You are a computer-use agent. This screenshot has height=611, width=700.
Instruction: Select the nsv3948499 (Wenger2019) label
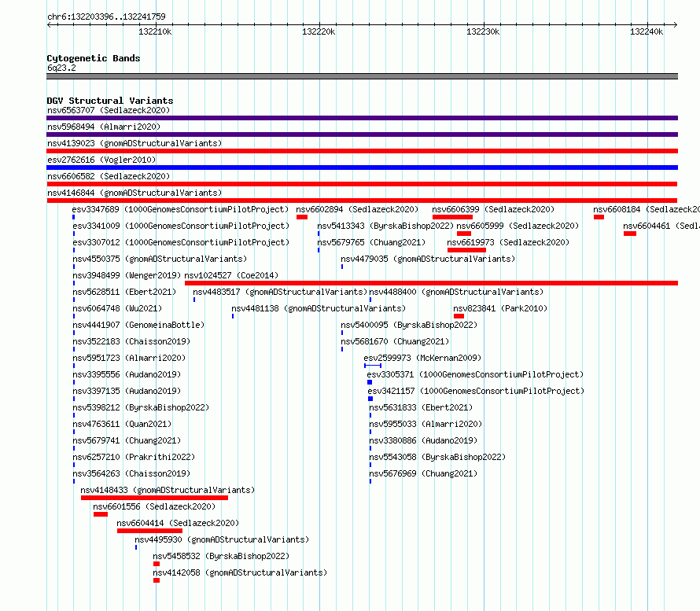pyautogui.click(x=127, y=275)
